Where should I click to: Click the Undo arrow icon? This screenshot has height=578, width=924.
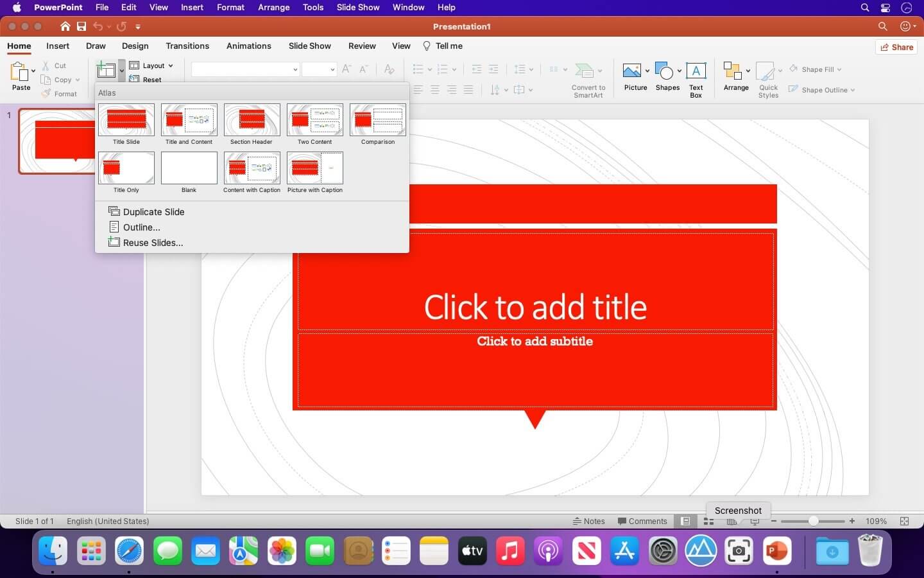[x=98, y=26]
